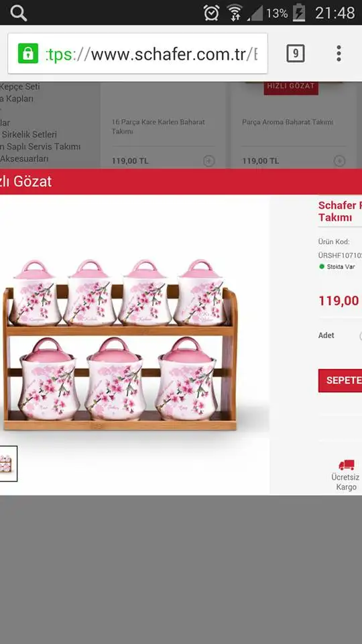
Task: Open the Sapli Servis Takımı category
Action: click(x=40, y=146)
